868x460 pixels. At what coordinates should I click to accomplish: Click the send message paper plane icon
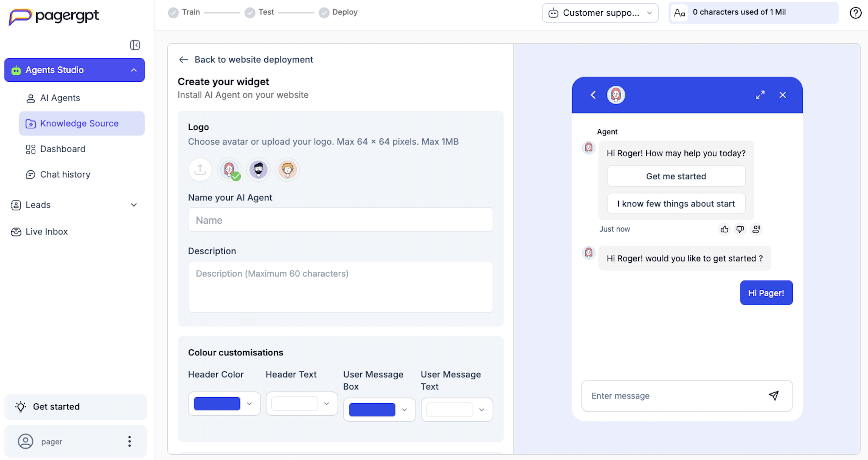774,395
